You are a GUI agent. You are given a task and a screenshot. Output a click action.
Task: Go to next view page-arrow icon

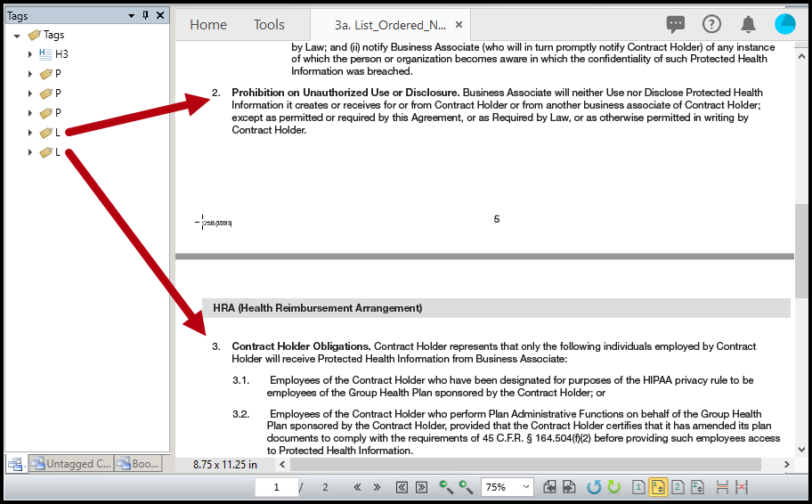point(569,487)
